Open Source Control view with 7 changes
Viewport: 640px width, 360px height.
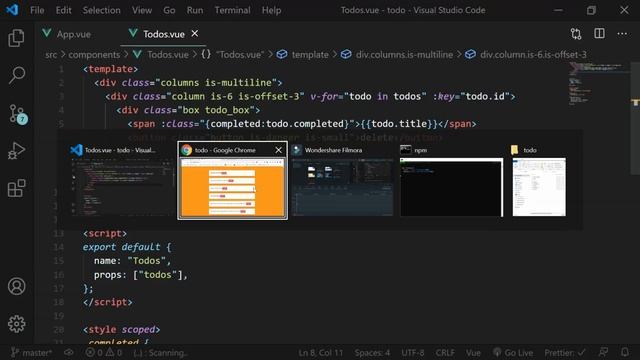(17, 113)
